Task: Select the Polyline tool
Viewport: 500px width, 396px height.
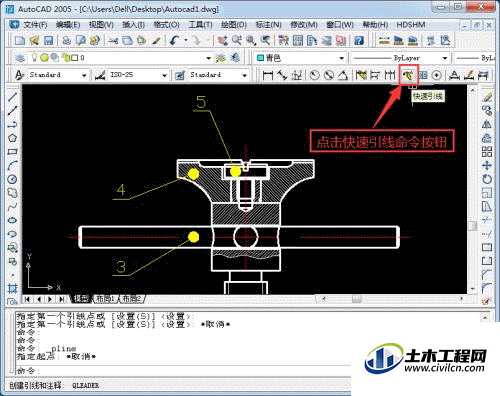Action: (x=12, y=124)
